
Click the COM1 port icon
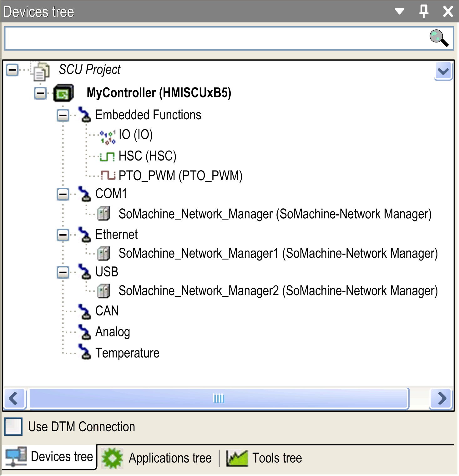tap(84, 194)
